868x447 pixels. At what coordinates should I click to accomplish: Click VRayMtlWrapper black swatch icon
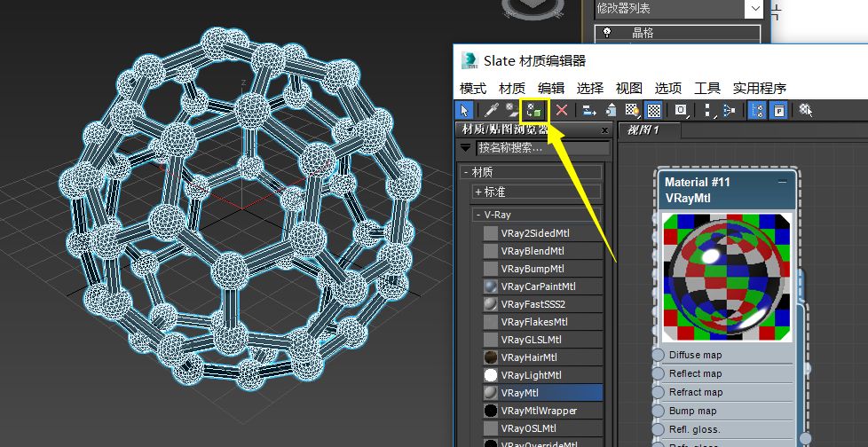[x=491, y=411]
